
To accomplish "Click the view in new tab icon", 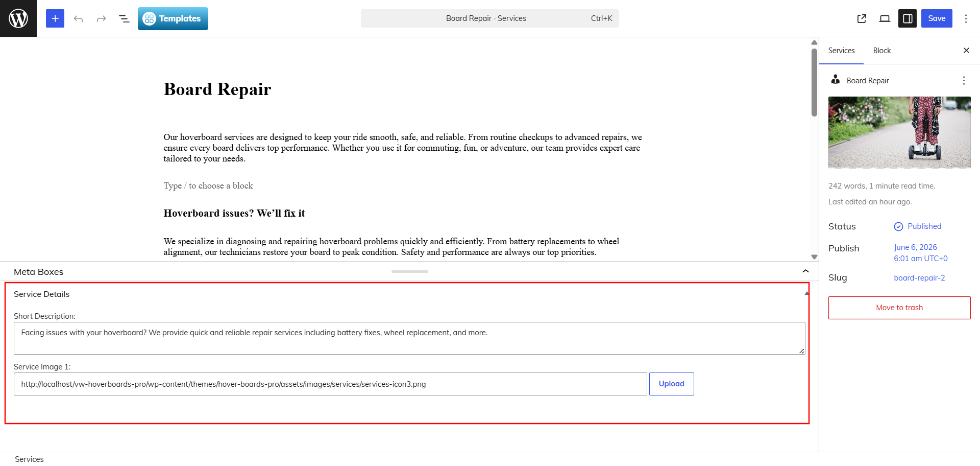I will [x=862, y=18].
